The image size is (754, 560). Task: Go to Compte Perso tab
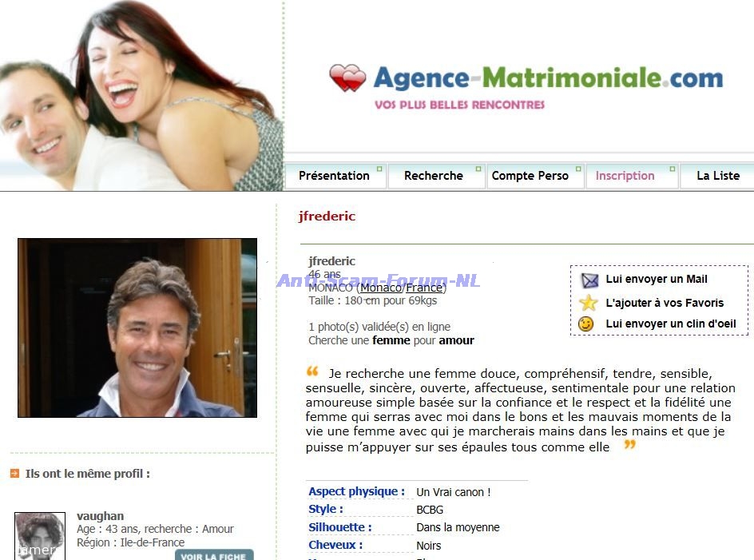pyautogui.click(x=530, y=176)
